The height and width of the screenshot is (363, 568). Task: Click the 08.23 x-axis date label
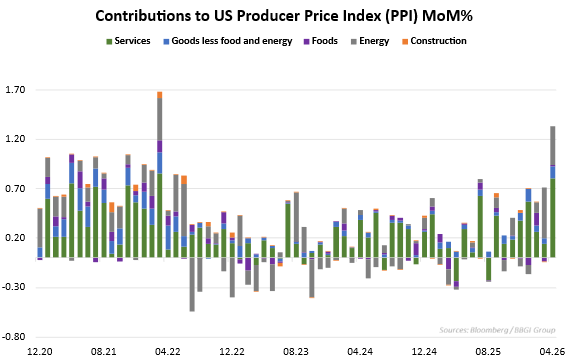coord(296,351)
